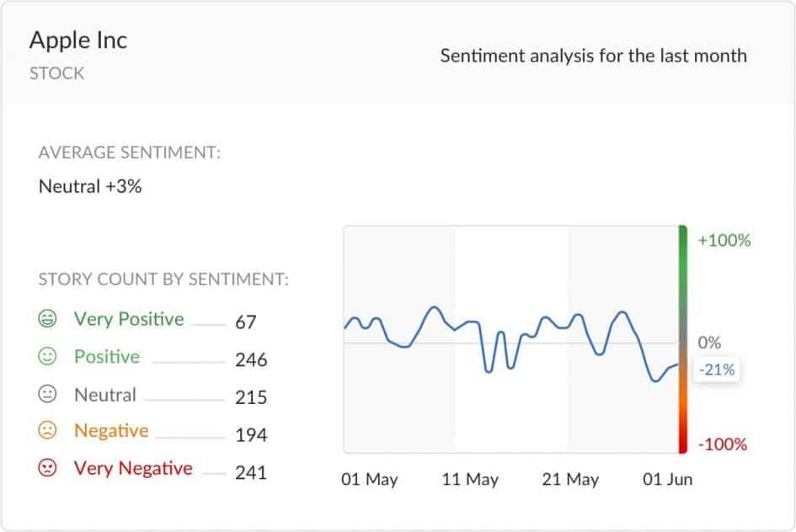Click the 01 May axis label
Image resolution: width=796 pixels, height=532 pixels.
tap(370, 479)
